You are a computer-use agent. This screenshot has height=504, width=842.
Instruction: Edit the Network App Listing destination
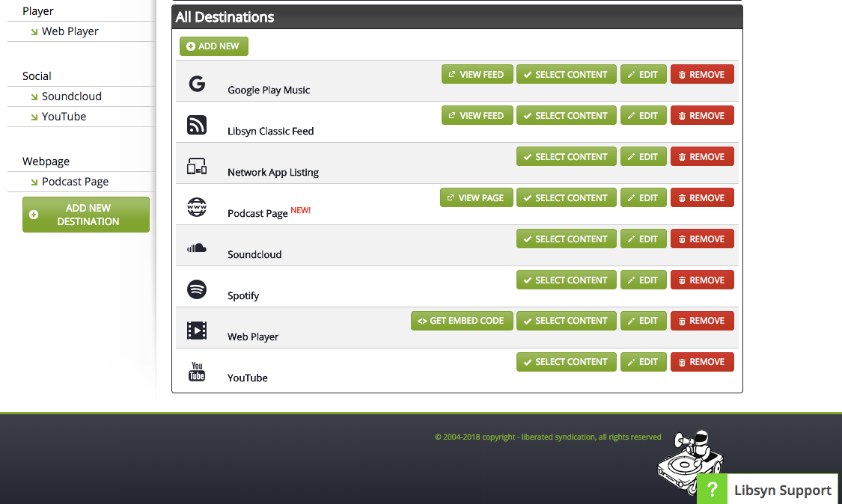coord(644,157)
